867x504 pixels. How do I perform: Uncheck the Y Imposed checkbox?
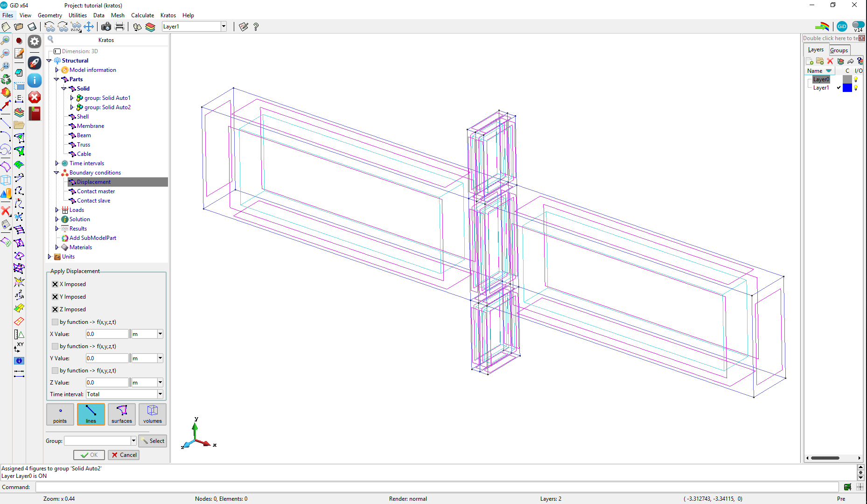55,297
